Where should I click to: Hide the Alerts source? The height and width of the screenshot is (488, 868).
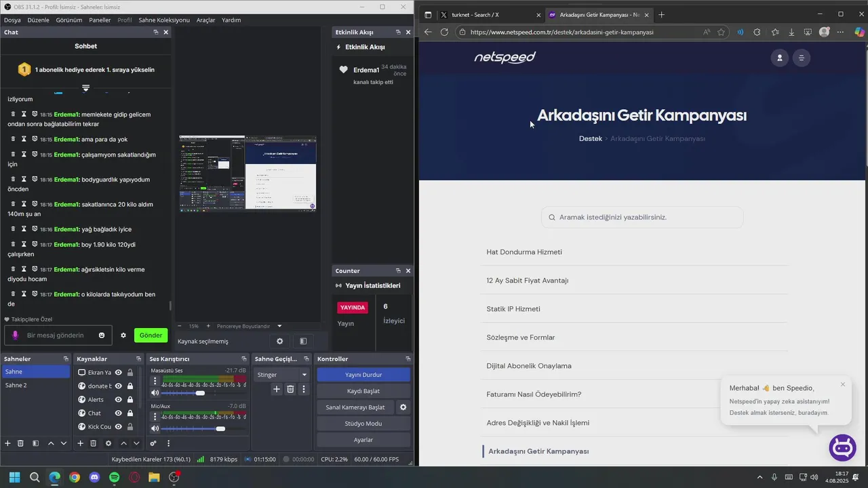pyautogui.click(x=119, y=399)
